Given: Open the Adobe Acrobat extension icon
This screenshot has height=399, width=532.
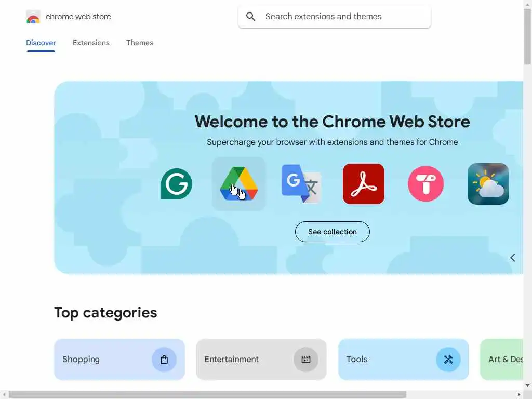Looking at the screenshot, I should tap(363, 183).
